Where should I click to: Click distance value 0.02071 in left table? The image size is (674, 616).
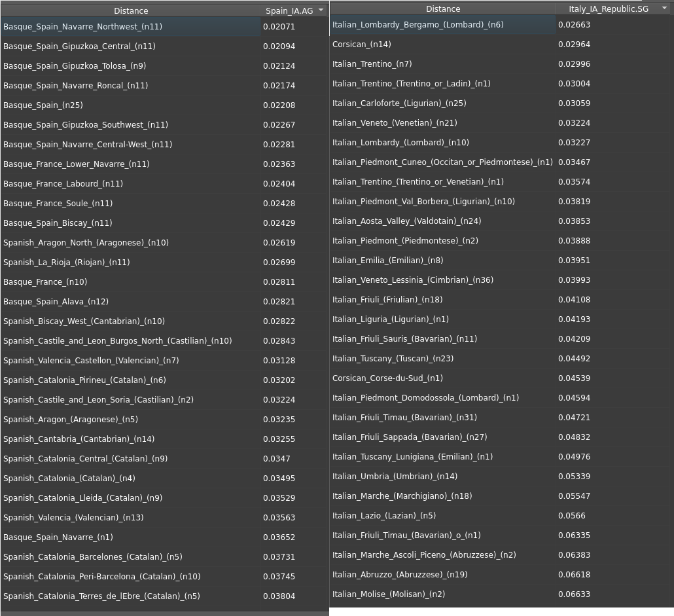click(279, 27)
